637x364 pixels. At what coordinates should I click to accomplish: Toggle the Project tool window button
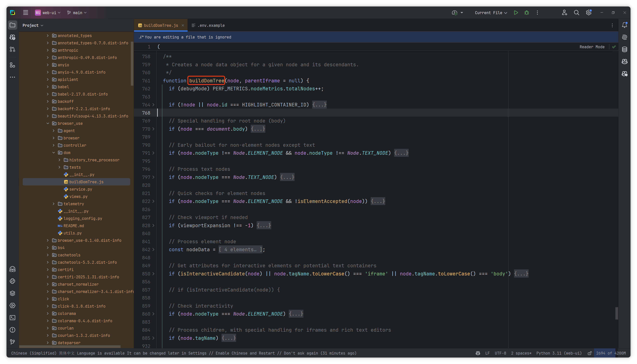tap(13, 25)
